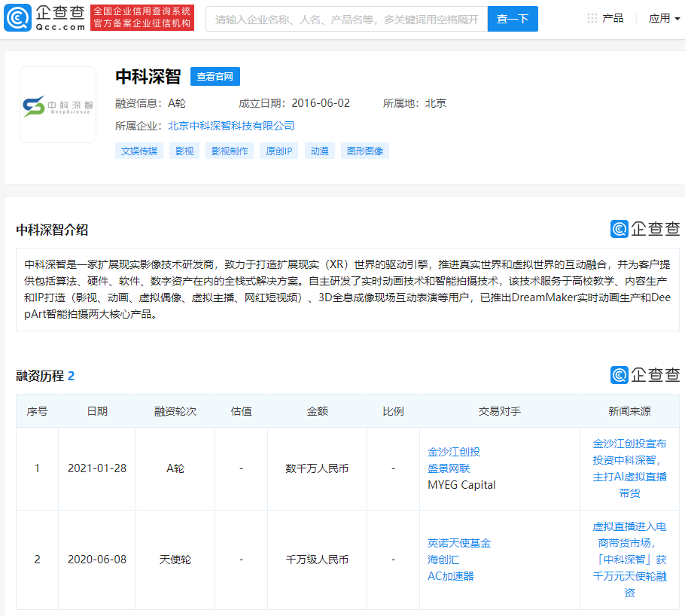
Task: Click the search input field
Action: coord(346,19)
